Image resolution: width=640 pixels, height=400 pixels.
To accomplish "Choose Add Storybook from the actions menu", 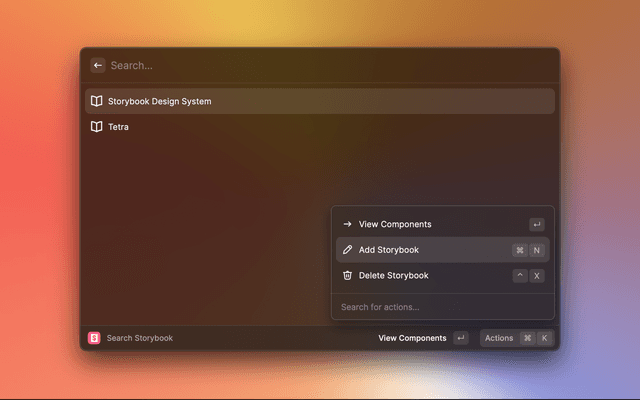I will click(389, 250).
